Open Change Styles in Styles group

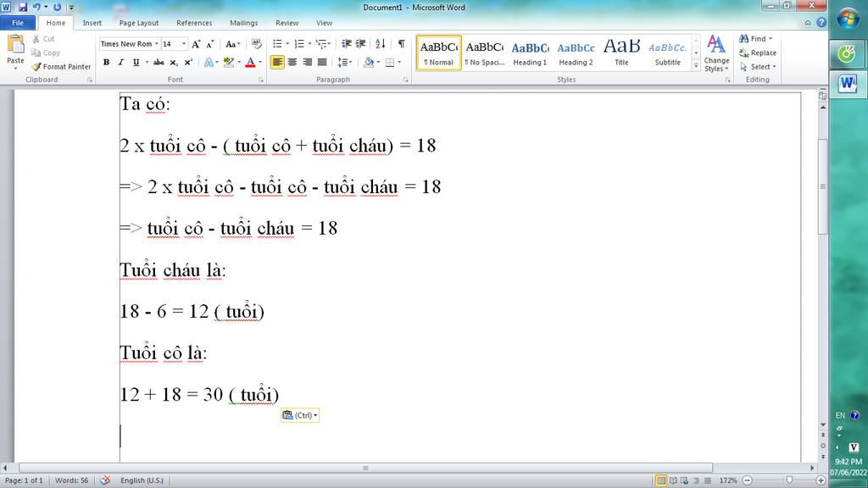(x=716, y=53)
